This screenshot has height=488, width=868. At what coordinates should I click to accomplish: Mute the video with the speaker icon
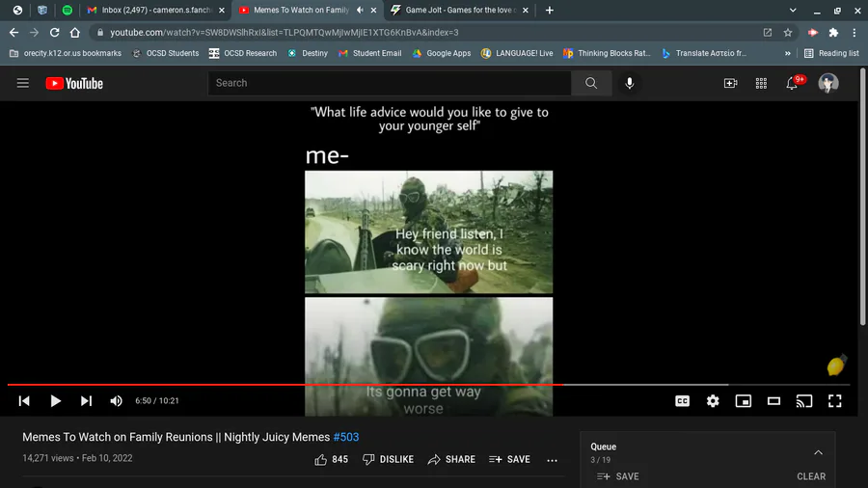click(117, 400)
